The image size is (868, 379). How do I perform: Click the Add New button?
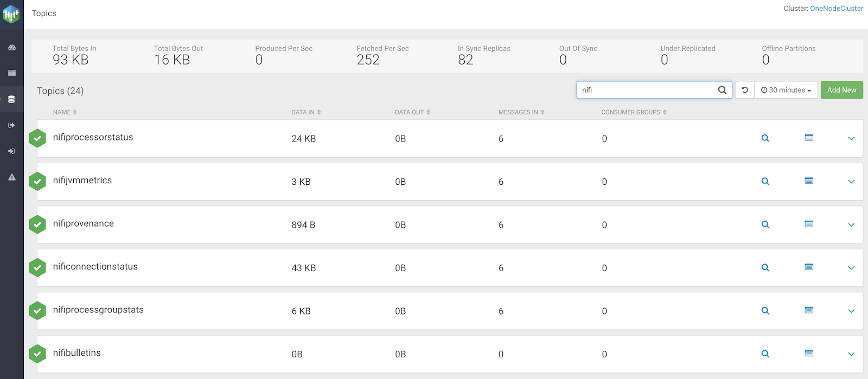coord(841,90)
